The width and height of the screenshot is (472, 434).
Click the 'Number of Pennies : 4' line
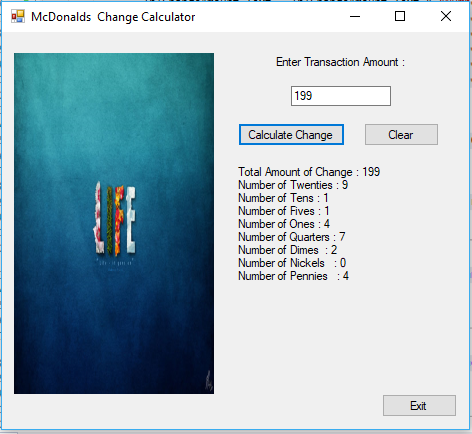(x=293, y=276)
